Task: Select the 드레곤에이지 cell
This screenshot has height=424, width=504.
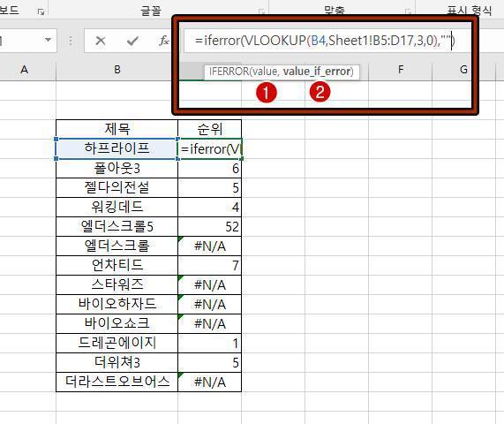Action: [117, 343]
